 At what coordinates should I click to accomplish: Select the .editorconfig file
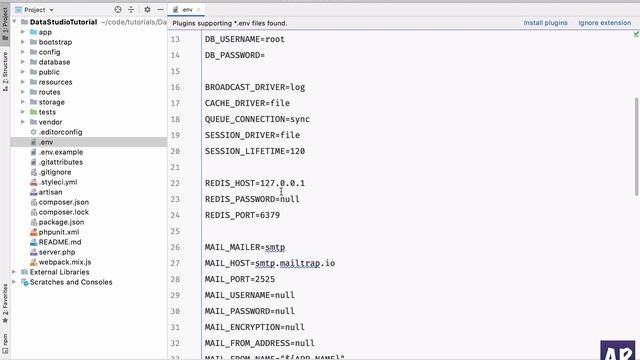point(60,132)
